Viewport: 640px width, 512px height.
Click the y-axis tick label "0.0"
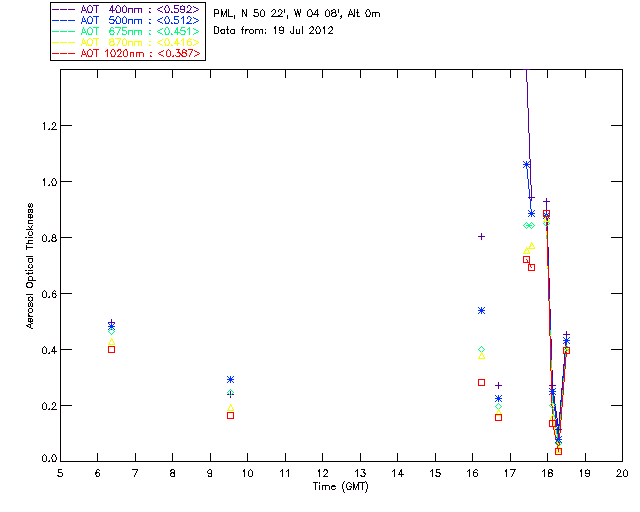coord(49,459)
